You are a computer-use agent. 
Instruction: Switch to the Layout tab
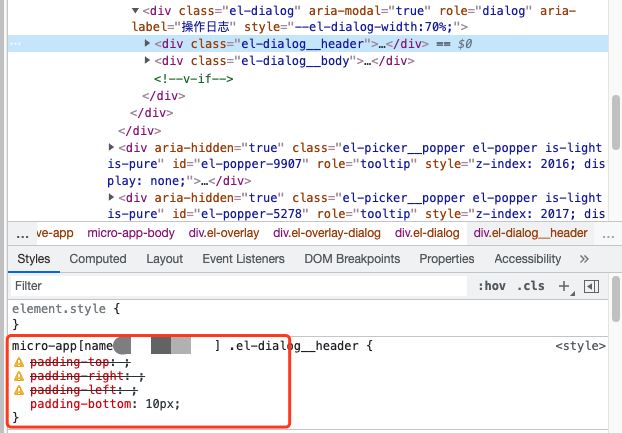(165, 259)
